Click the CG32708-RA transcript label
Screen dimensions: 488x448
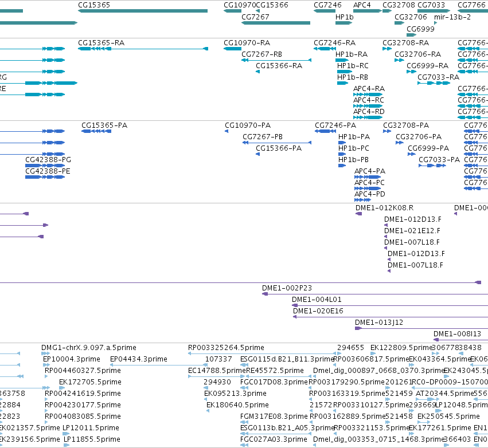tap(405, 43)
